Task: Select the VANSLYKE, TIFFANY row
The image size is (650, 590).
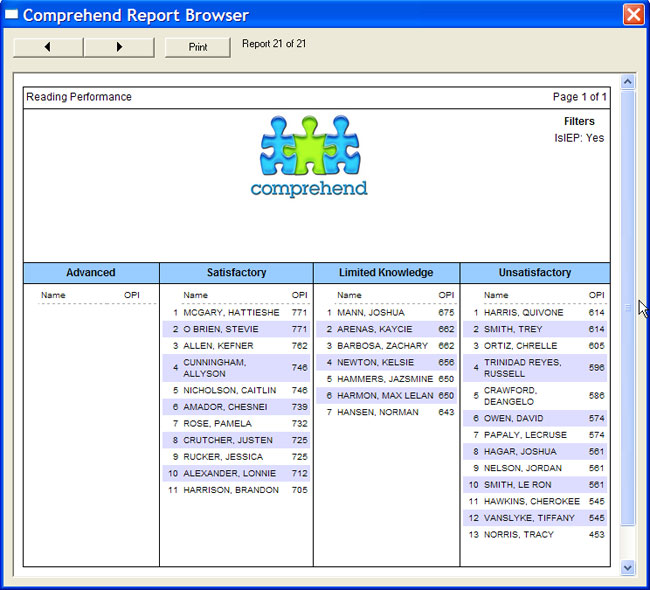Action: coord(535,518)
